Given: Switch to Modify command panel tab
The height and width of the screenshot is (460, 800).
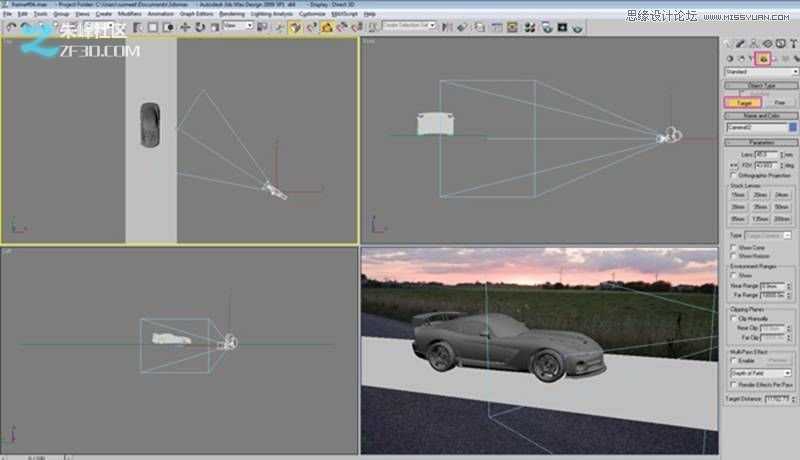Looking at the screenshot, I should click(x=740, y=44).
